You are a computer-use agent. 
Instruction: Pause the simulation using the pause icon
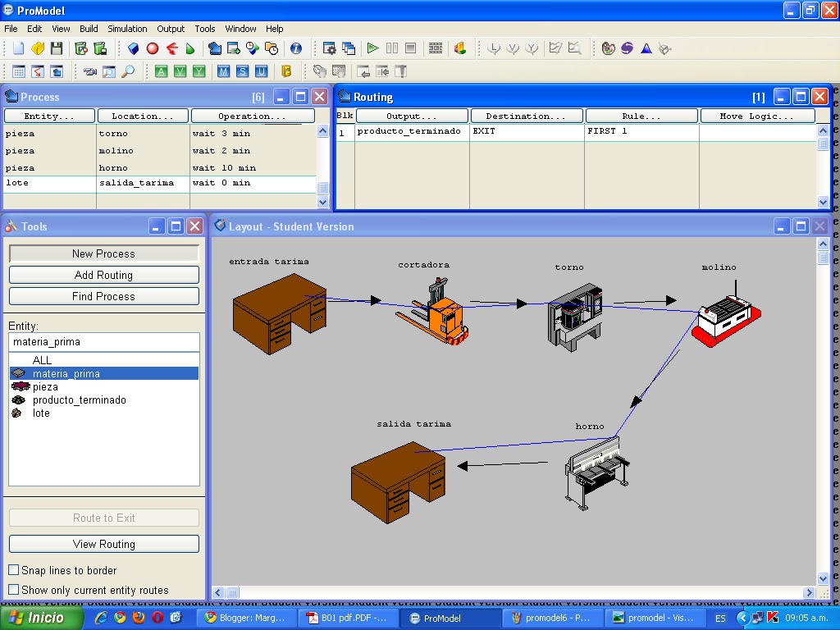point(392,48)
